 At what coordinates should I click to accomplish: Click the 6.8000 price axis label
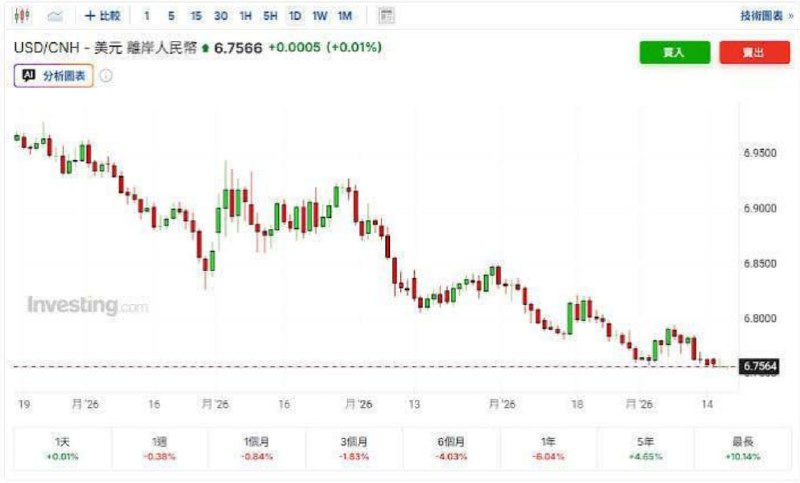(x=760, y=318)
